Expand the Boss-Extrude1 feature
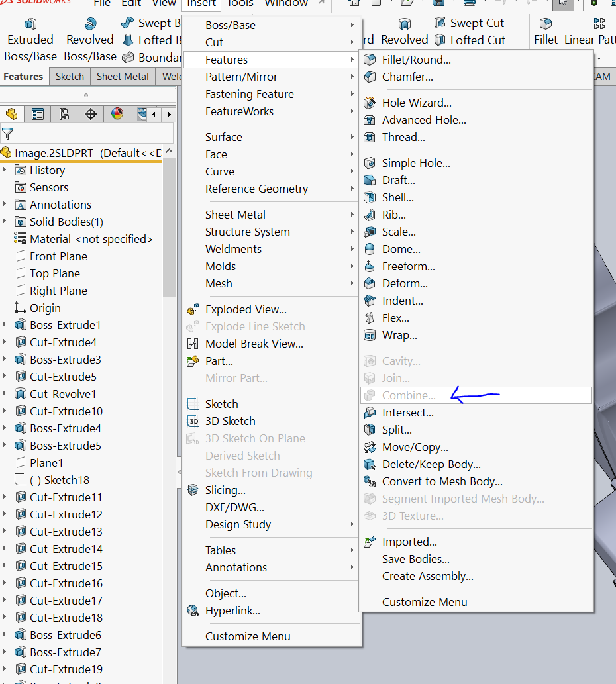This screenshot has height=684, width=616. pos(5,325)
